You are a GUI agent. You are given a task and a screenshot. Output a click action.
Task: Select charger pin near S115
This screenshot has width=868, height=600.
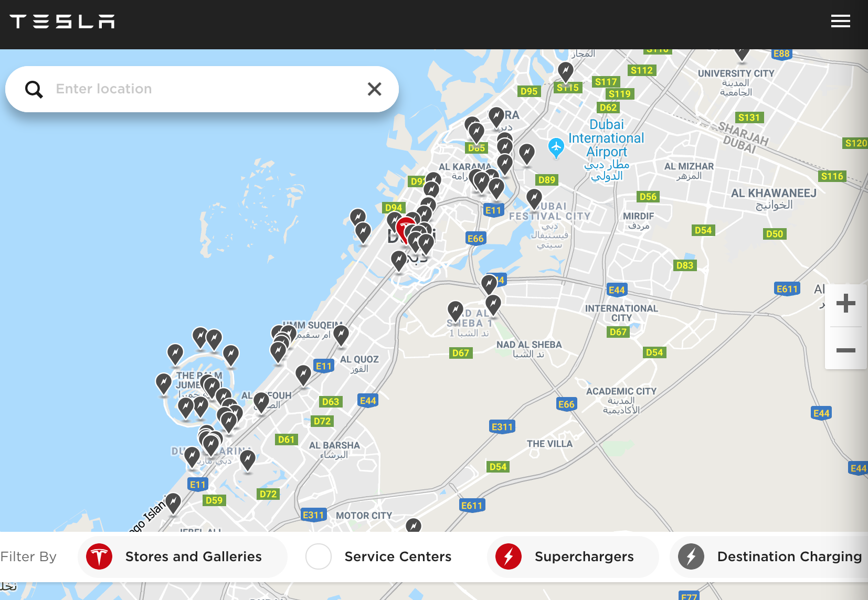[565, 70]
